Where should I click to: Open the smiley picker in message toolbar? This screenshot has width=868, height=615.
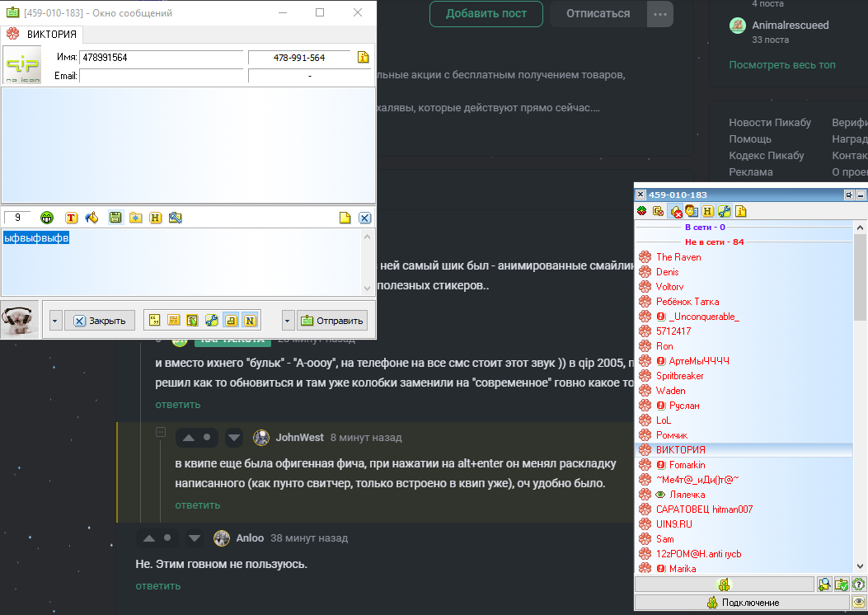[x=48, y=218]
